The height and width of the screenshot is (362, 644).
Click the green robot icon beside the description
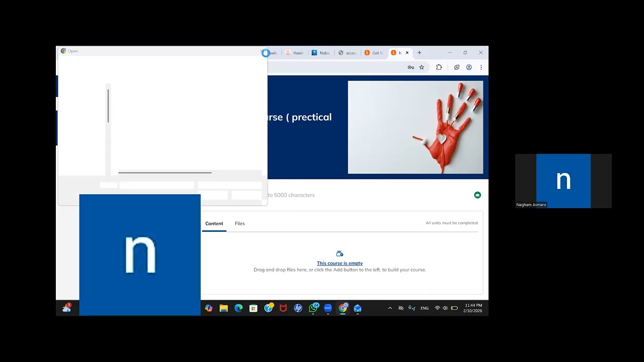click(477, 195)
